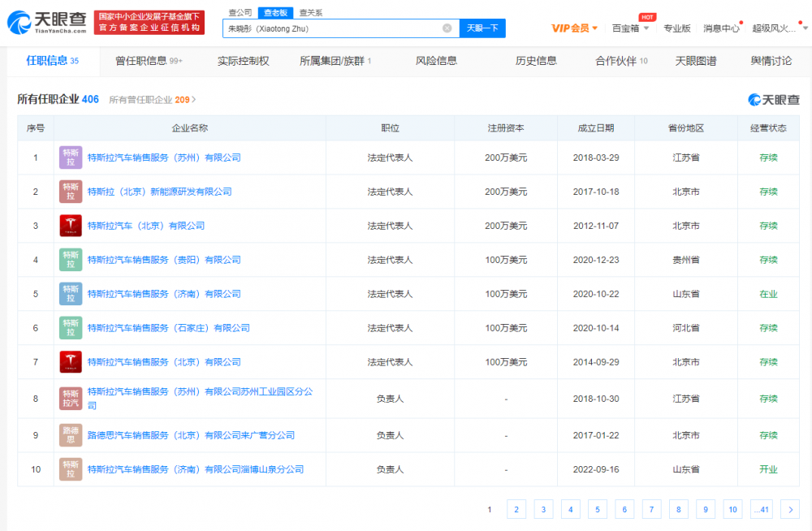Click the 天眼一下 search button

coord(482,28)
